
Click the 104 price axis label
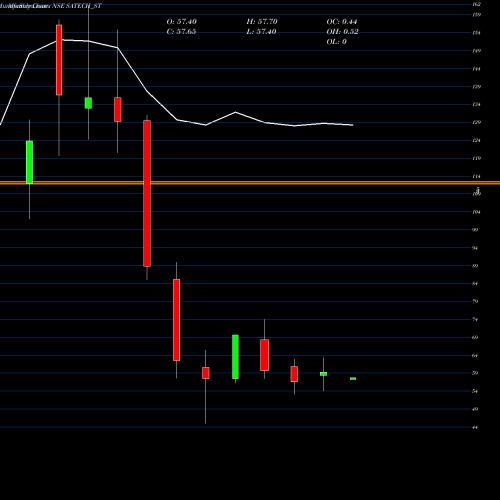click(x=476, y=212)
